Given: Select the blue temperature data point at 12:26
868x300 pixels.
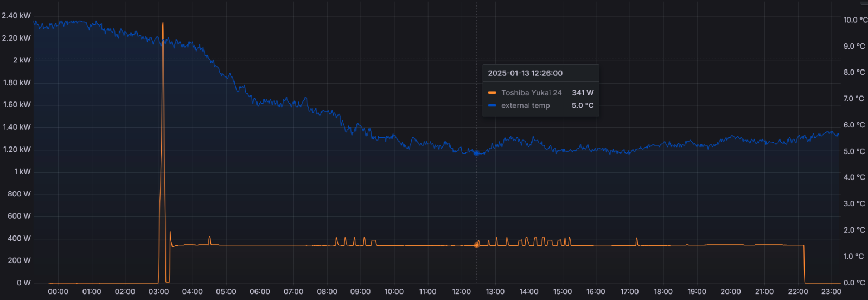Looking at the screenshot, I should click(477, 154).
